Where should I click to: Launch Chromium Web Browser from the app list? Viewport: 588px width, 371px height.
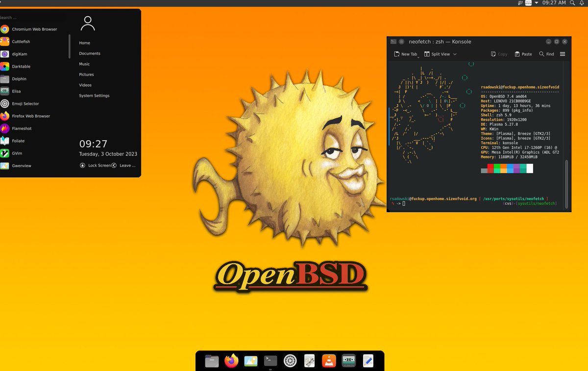point(33,29)
